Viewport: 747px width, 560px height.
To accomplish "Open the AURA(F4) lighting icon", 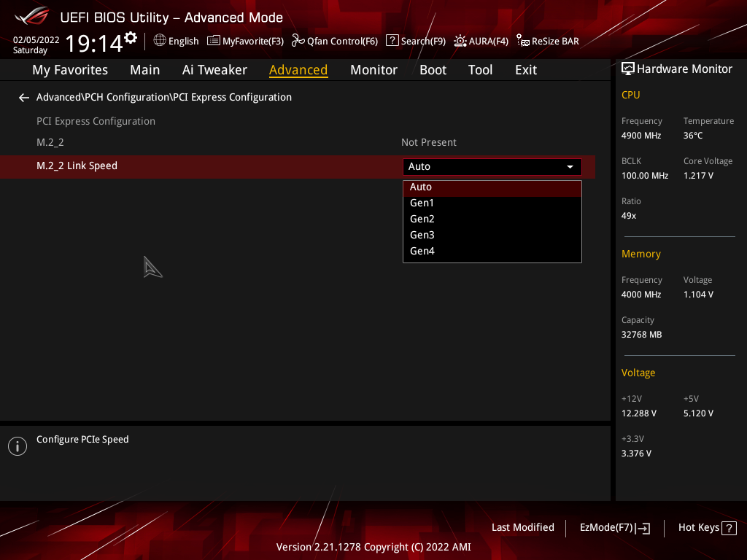I will (x=460, y=41).
